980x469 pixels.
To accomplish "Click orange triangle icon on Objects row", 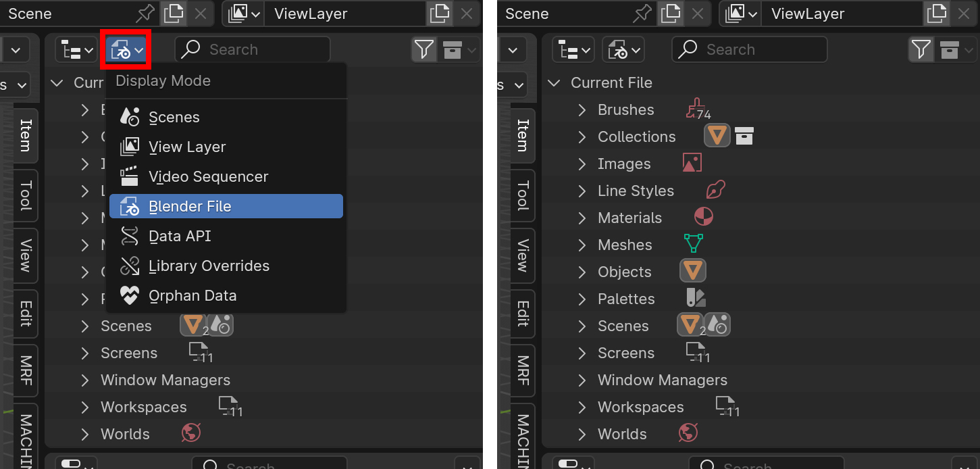I will (693, 271).
